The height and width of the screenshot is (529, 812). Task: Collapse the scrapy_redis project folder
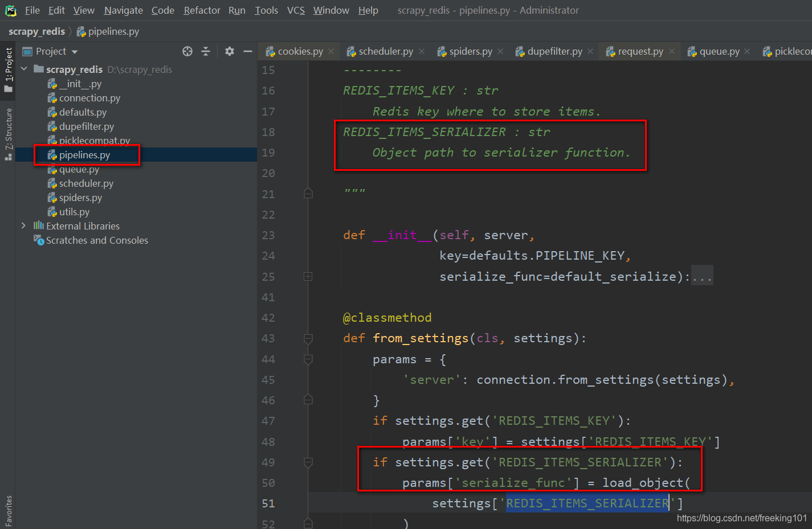24,69
